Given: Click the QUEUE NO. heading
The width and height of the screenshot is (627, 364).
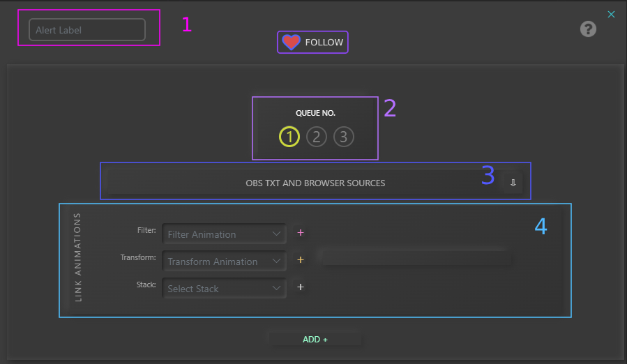Looking at the screenshot, I should (315, 113).
